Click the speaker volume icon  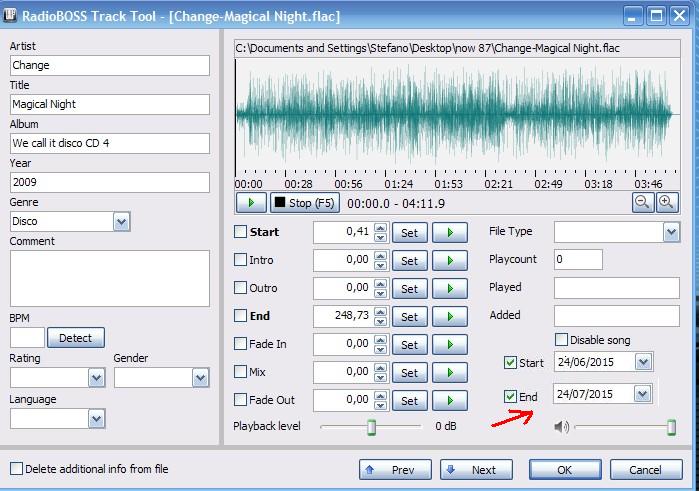click(x=562, y=427)
